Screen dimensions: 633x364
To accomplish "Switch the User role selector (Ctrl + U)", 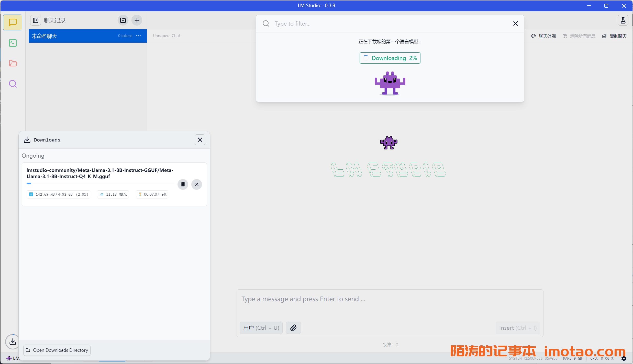I will pyautogui.click(x=261, y=328).
